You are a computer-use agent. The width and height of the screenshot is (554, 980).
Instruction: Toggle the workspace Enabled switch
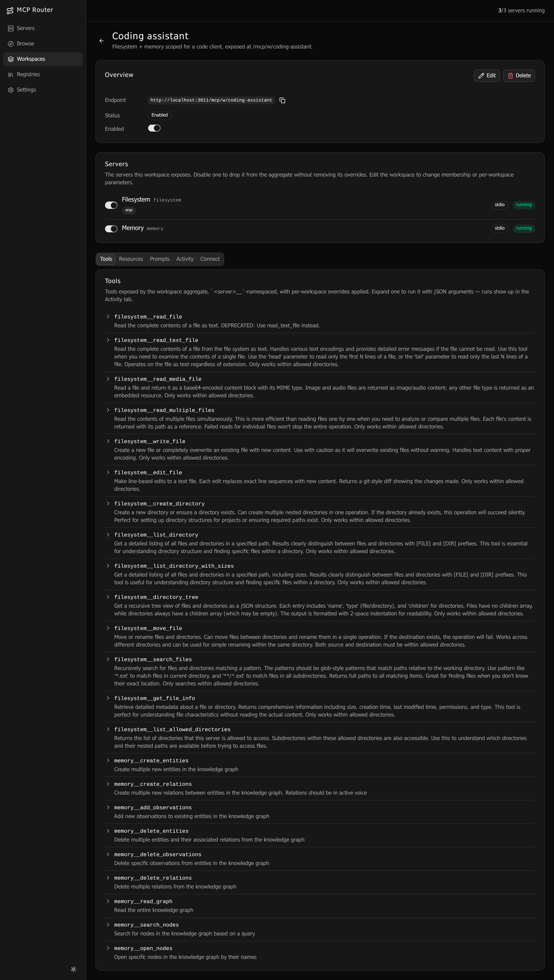(x=154, y=128)
